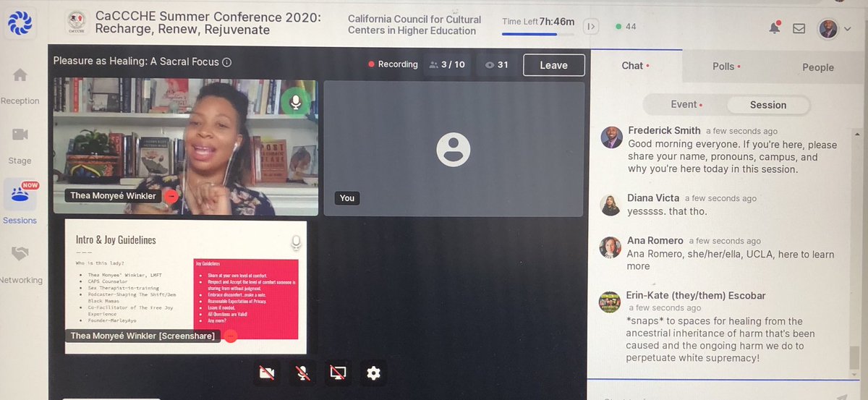Toggle screen sharing on

(x=337, y=373)
